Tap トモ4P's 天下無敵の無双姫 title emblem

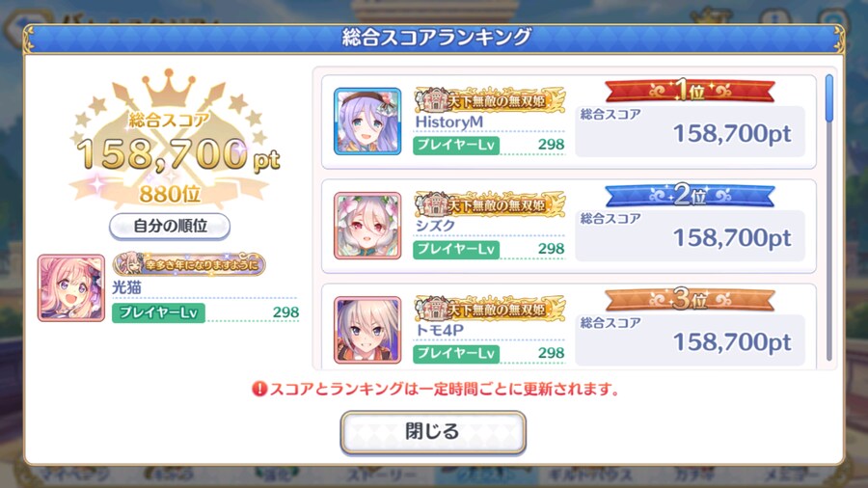[490, 309]
